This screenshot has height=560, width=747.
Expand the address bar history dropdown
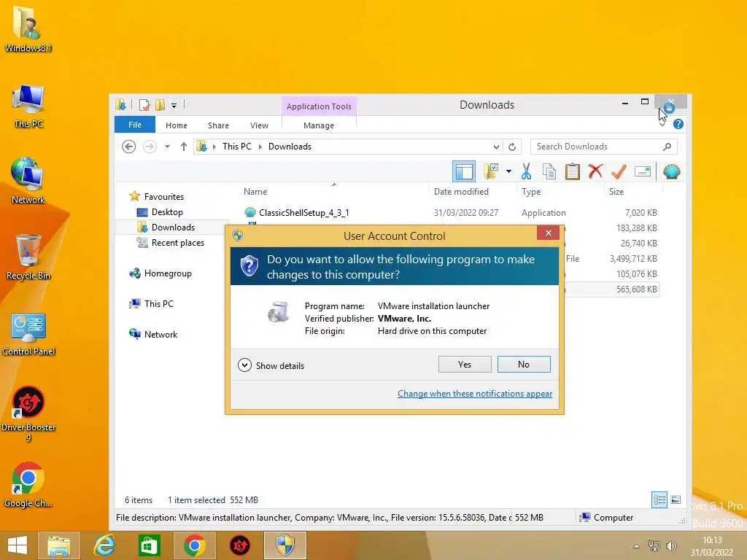[x=496, y=147]
